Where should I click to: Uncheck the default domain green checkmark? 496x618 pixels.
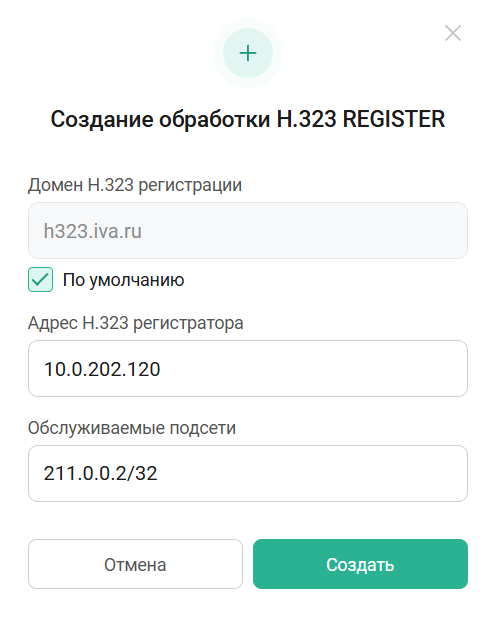coord(40,279)
